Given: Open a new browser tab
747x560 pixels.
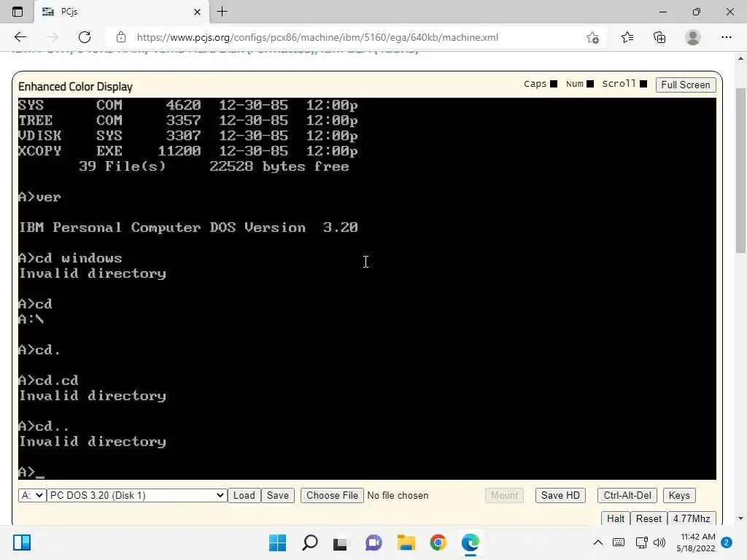Looking at the screenshot, I should click(x=222, y=12).
